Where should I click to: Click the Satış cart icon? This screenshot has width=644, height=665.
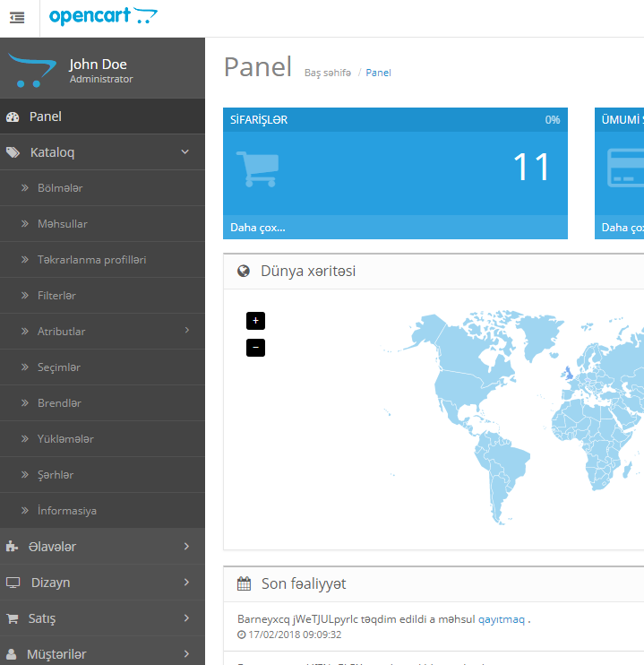pyautogui.click(x=13, y=618)
